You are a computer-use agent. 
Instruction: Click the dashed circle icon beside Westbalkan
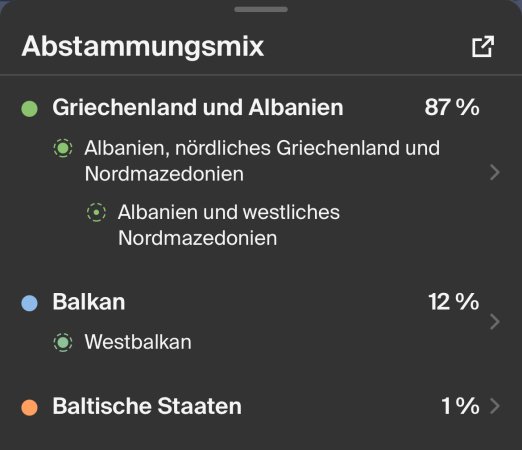tap(63, 342)
